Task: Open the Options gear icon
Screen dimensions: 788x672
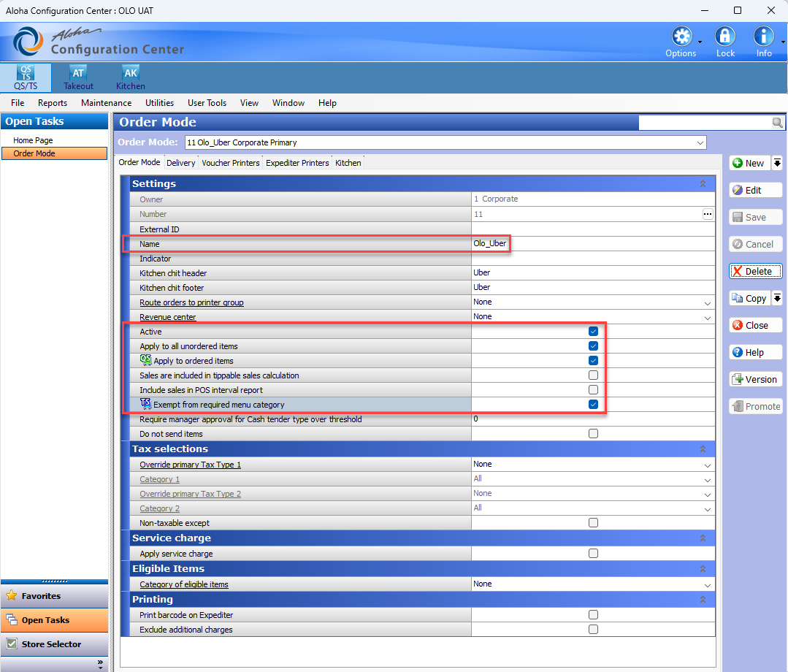Action: pyautogui.click(x=681, y=37)
